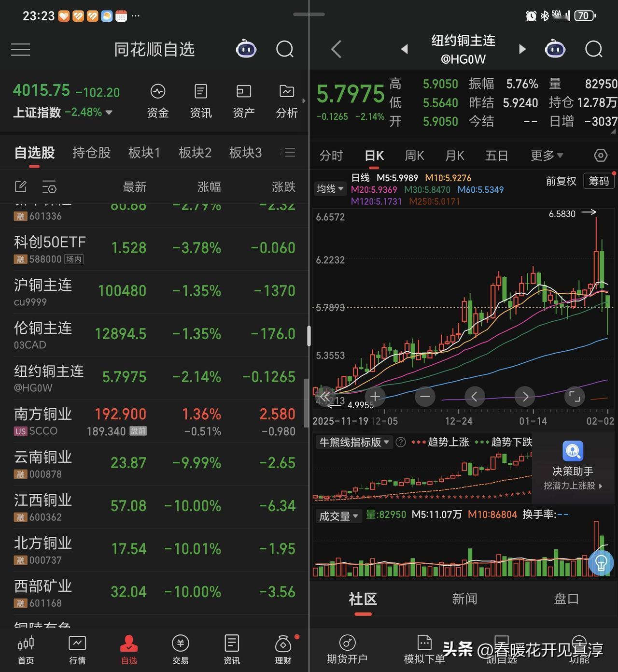Switch to the 板块3 tab
This screenshot has width=618, height=672.
pos(245,153)
